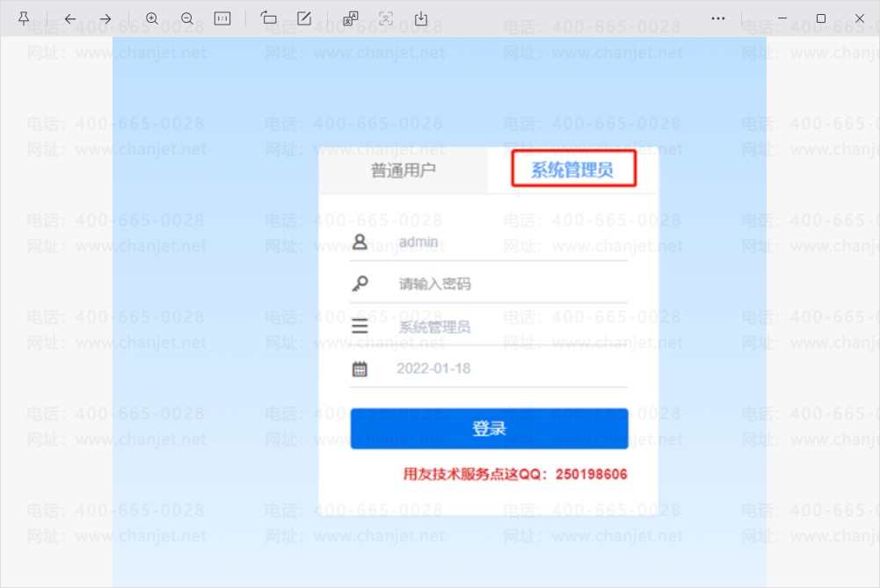Pin the image viewer window on top
This screenshot has width=880, height=588.
[24, 18]
